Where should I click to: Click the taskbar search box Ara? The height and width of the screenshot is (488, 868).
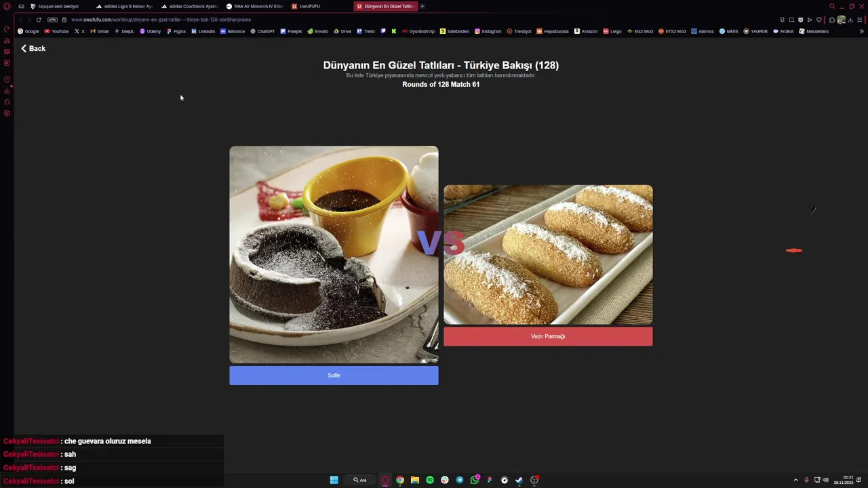click(360, 480)
